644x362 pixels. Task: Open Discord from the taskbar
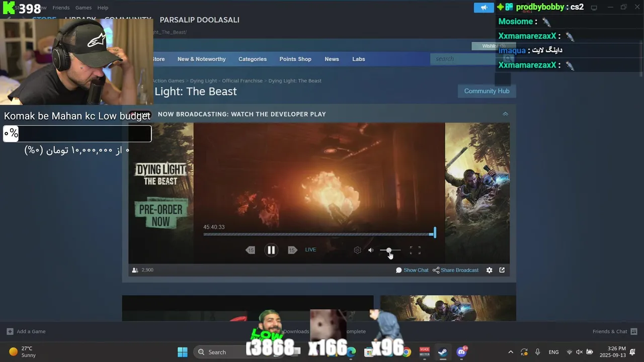[461, 352]
